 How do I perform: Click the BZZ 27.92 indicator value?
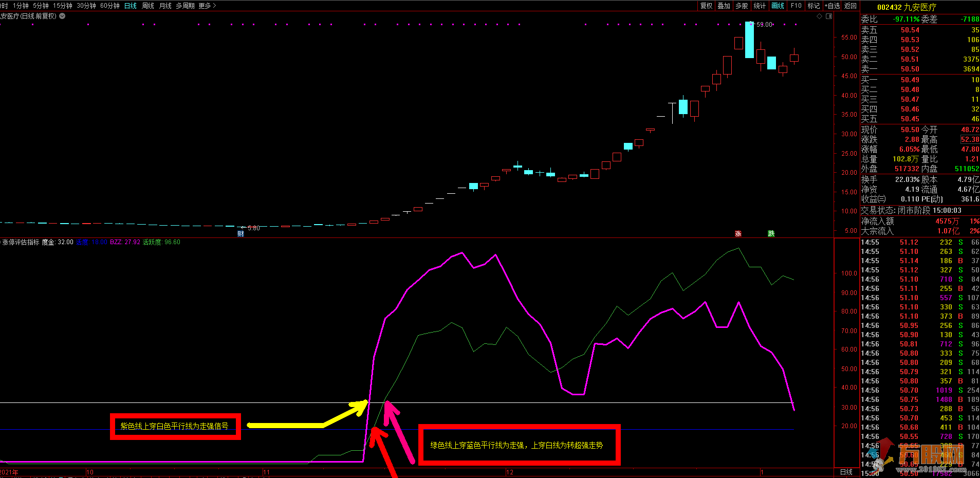(125, 242)
